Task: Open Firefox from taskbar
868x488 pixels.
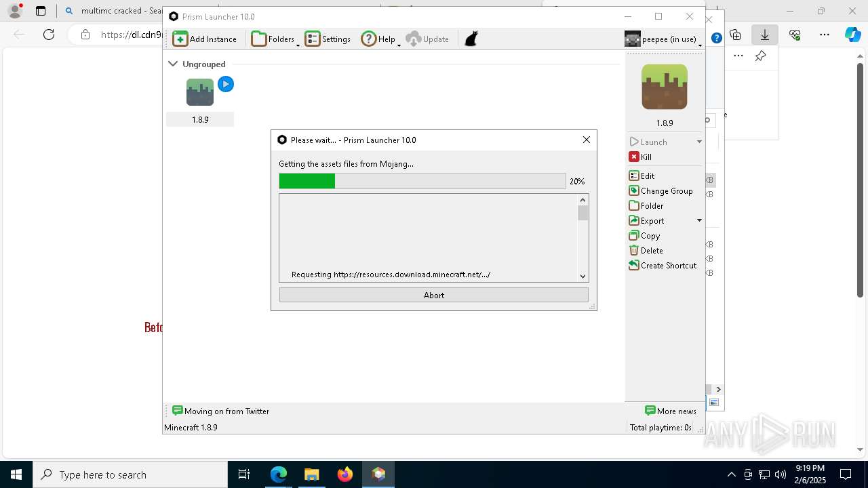Action: [x=344, y=474]
